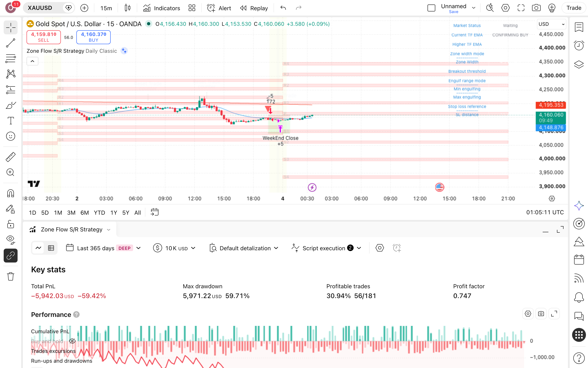588x368 pixels.
Task: Open the alerts clock panel
Action: (x=579, y=45)
